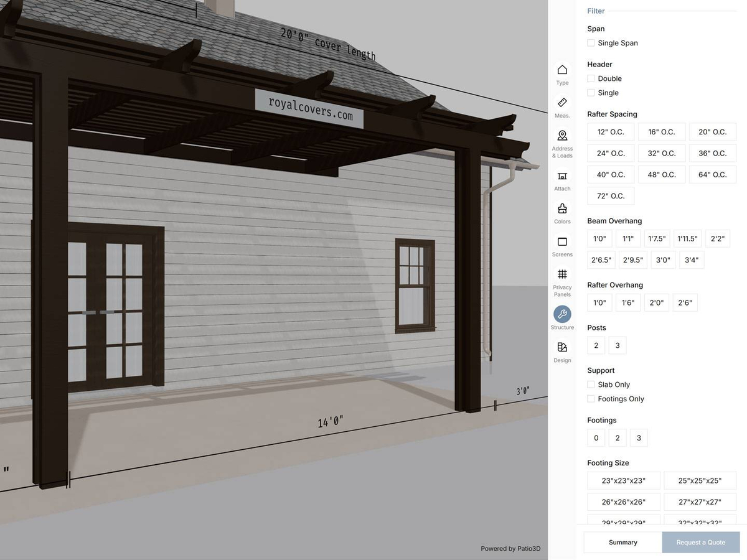Open the Measurements ruler icon
Image resolution: width=747 pixels, height=560 pixels.
562,103
